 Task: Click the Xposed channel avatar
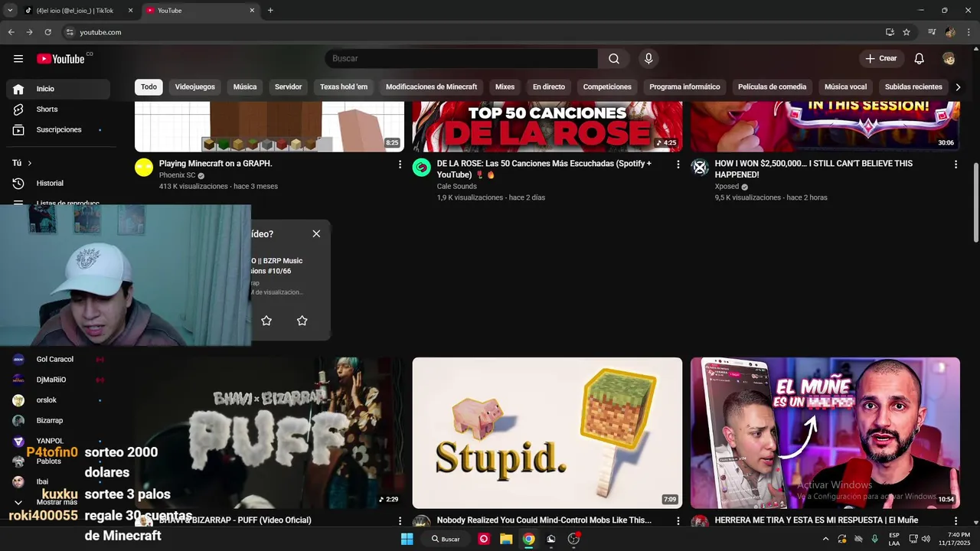[700, 168]
